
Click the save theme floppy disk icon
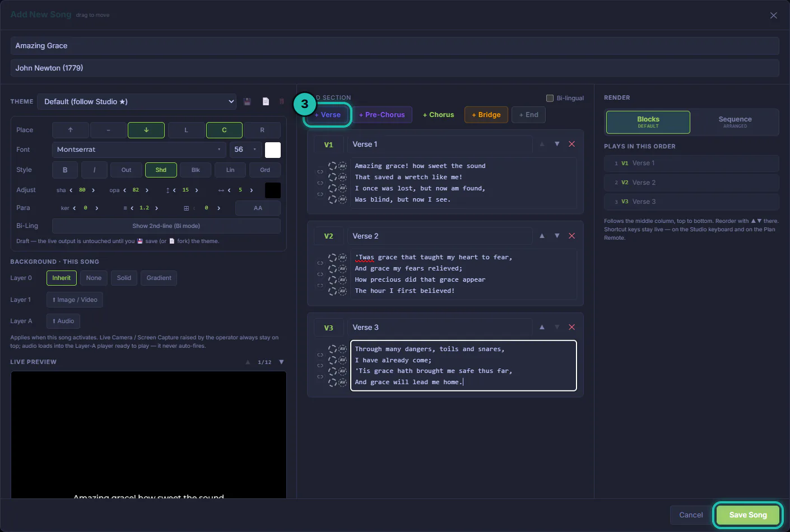point(248,101)
